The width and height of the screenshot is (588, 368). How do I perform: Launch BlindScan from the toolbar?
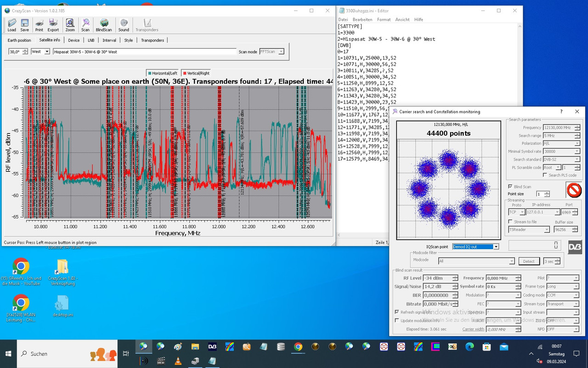pyautogui.click(x=104, y=25)
